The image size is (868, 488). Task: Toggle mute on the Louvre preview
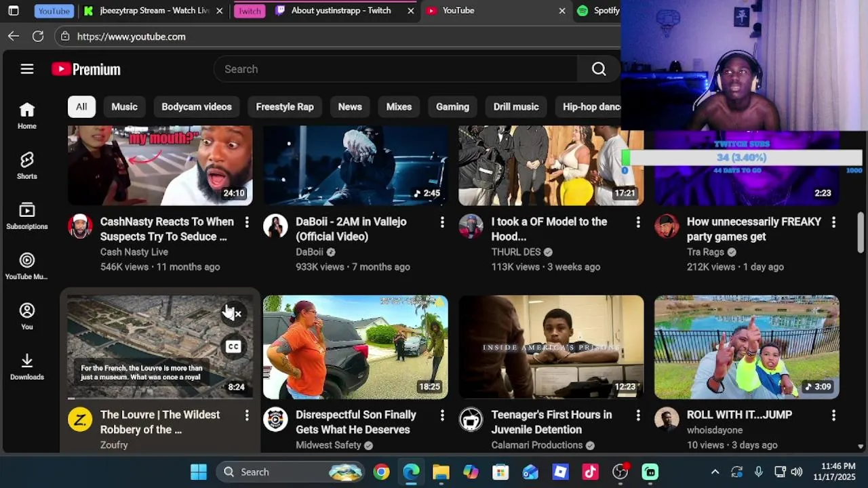click(233, 314)
